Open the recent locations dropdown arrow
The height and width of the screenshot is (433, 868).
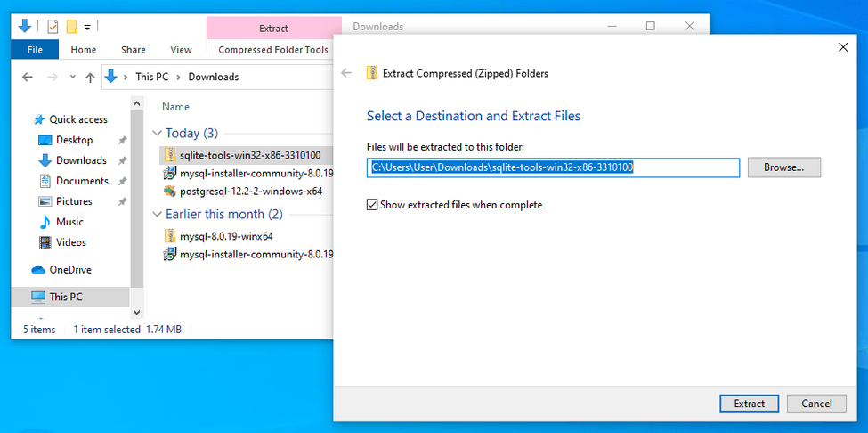point(72,78)
